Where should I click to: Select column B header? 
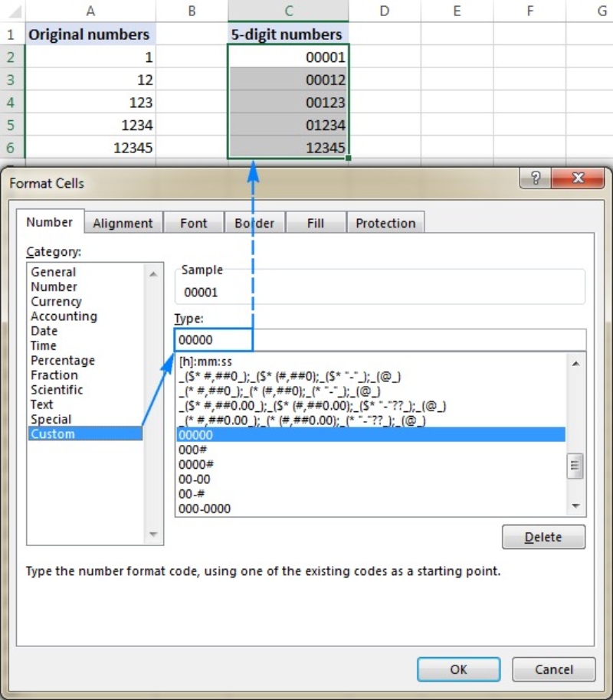click(192, 11)
